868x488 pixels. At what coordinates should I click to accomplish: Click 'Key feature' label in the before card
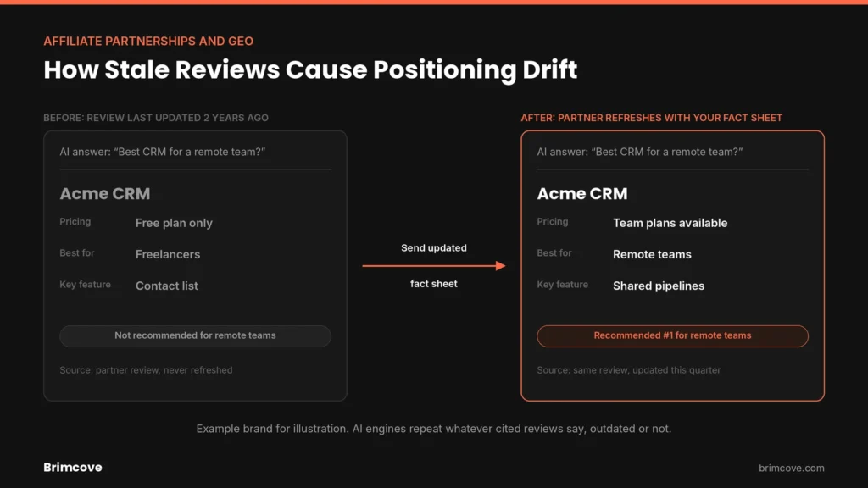pos(86,285)
